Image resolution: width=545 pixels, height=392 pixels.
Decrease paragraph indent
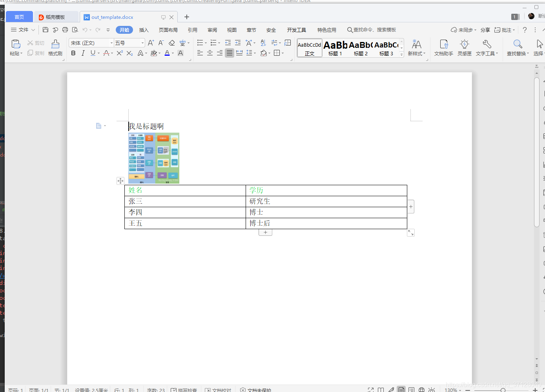pyautogui.click(x=228, y=43)
